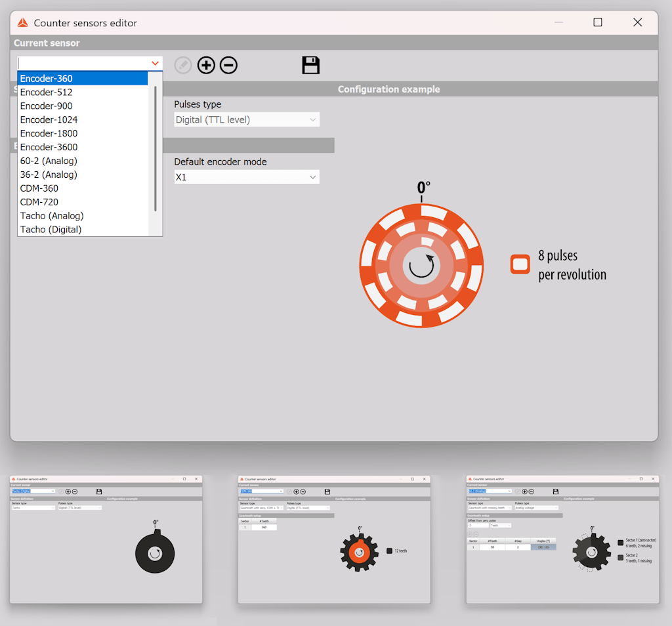This screenshot has height=626, width=672.
Task: Pick Encoder-3600 from the dropdown list
Action: point(83,147)
